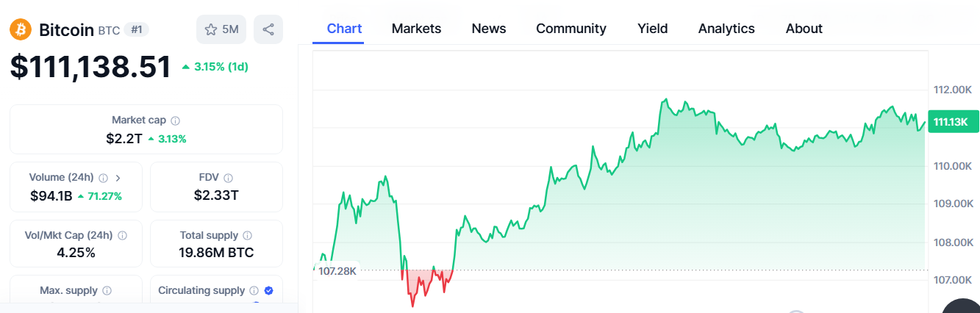Open the Analytics tab
Image resolution: width=980 pixels, height=313 pixels.
[x=726, y=29]
